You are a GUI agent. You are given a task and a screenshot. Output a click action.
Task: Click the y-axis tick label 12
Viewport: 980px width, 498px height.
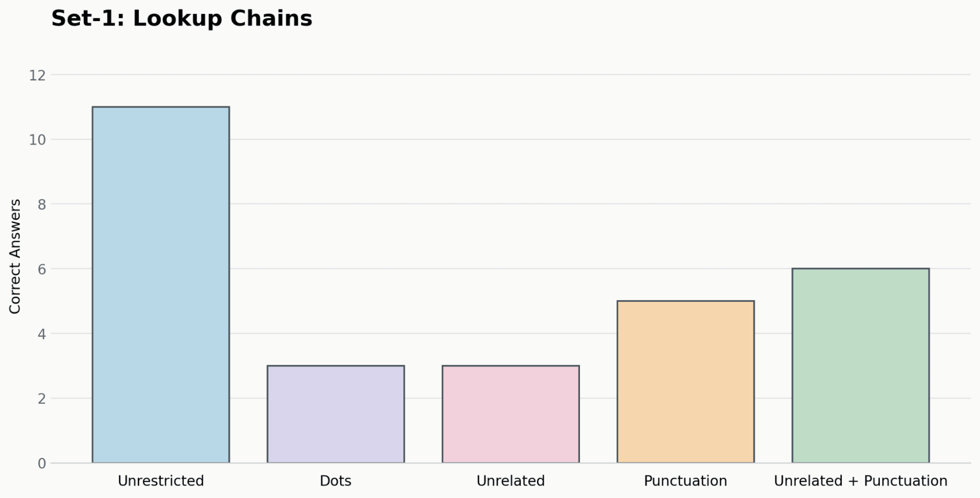(x=37, y=75)
